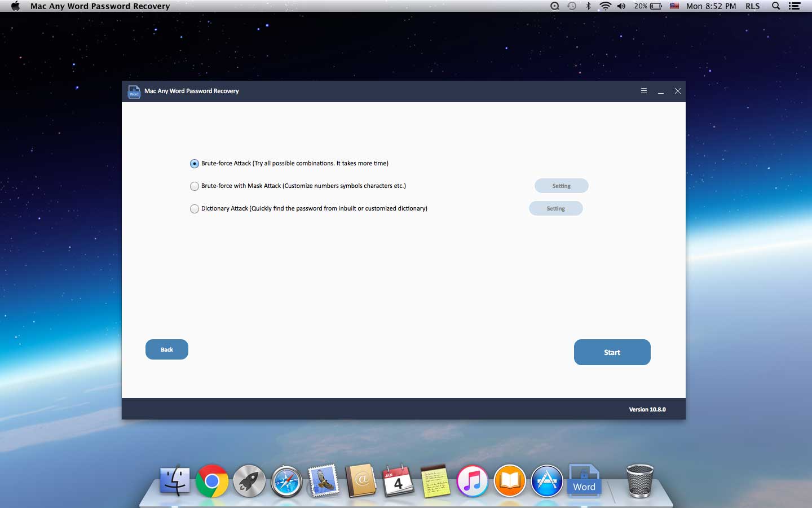Select the Brute-force Attack radio option
The width and height of the screenshot is (812, 508).
click(195, 164)
